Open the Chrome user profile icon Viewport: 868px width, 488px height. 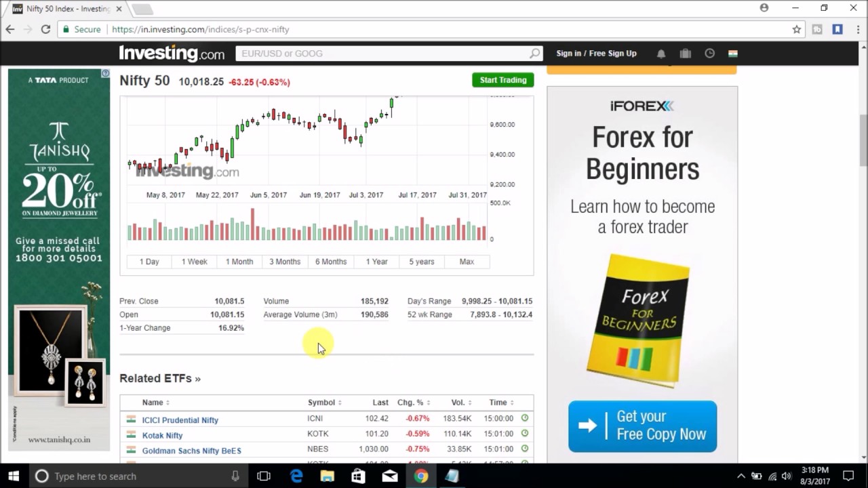764,8
